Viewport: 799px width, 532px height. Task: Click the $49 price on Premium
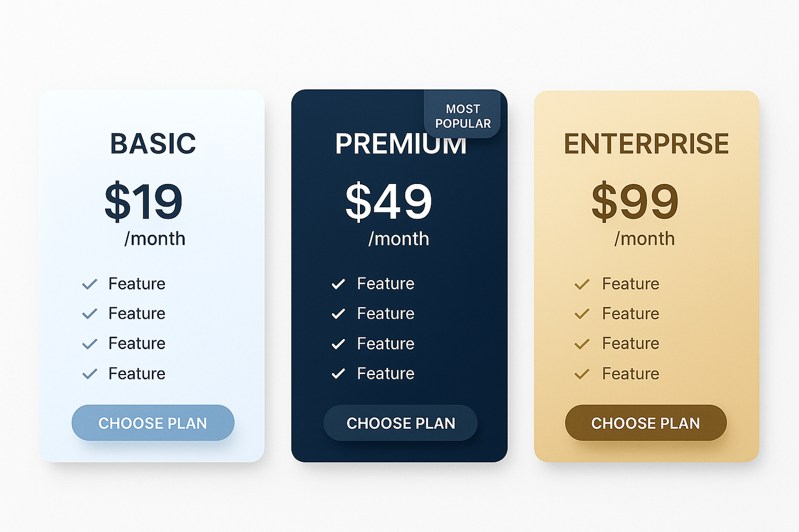point(389,201)
